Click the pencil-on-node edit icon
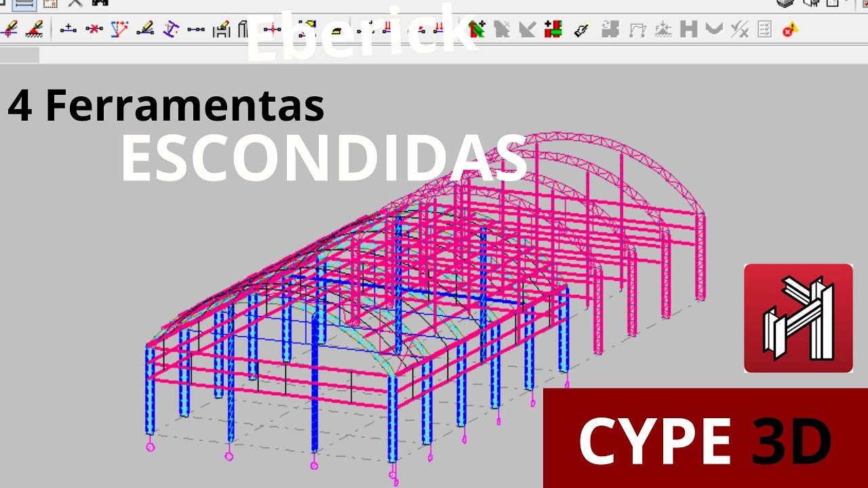868x488 pixels. tap(10, 29)
